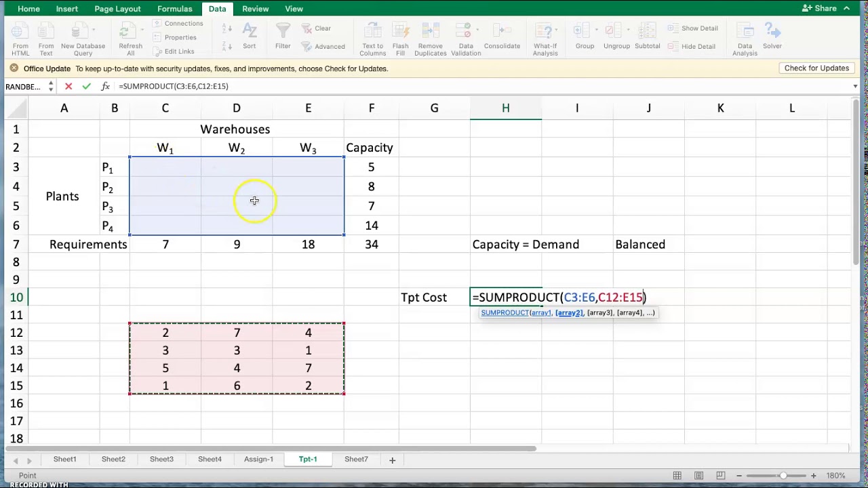The width and height of the screenshot is (868, 488).
Task: Switch to the Formulas tab
Action: 175,9
